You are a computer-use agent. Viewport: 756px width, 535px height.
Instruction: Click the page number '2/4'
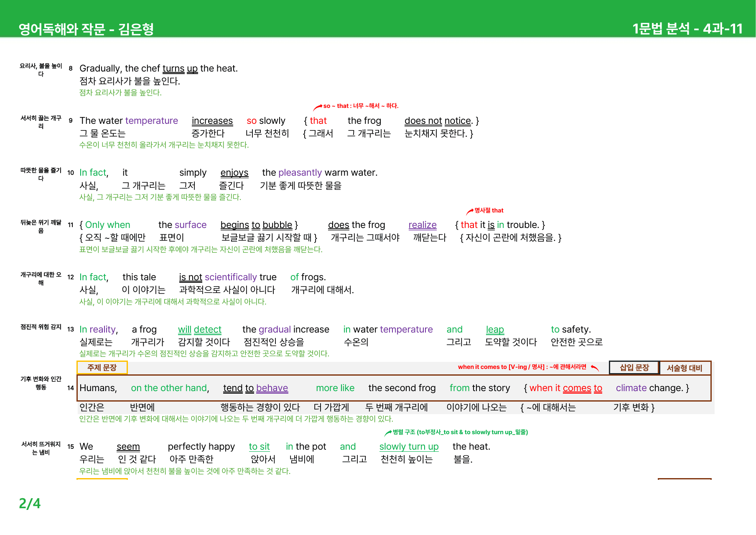[x=30, y=503]
